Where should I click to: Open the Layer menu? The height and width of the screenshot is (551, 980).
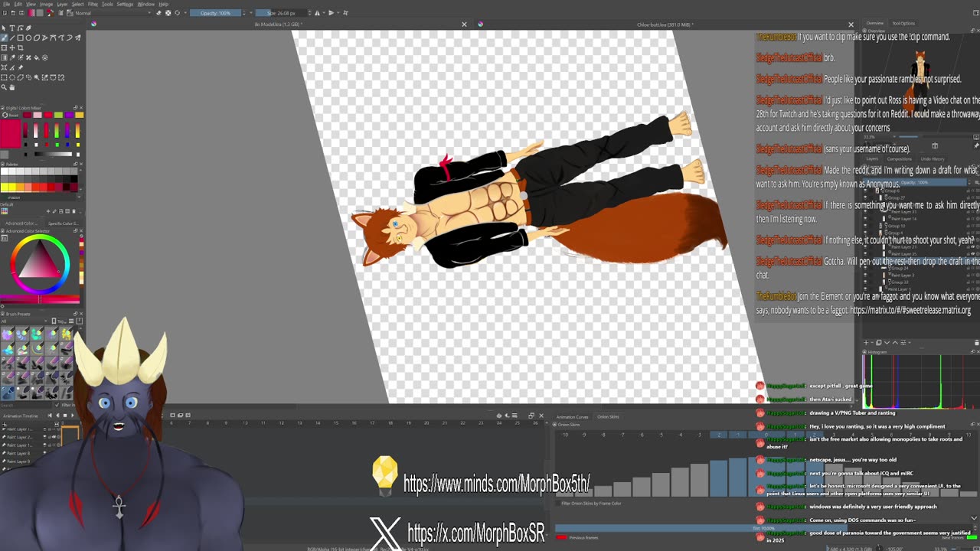pyautogui.click(x=62, y=5)
